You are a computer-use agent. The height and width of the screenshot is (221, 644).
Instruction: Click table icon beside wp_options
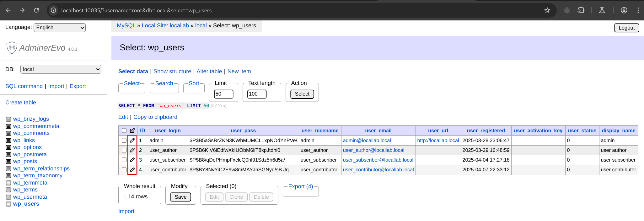click(8, 147)
